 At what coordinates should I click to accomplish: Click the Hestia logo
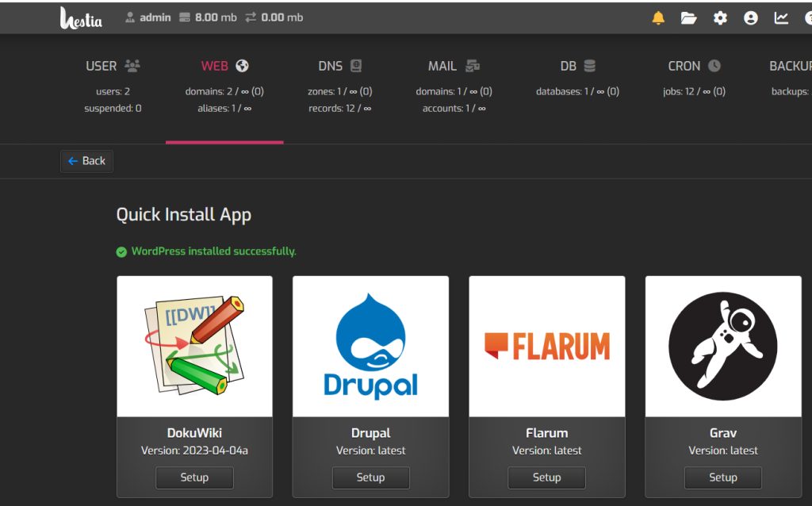81,17
